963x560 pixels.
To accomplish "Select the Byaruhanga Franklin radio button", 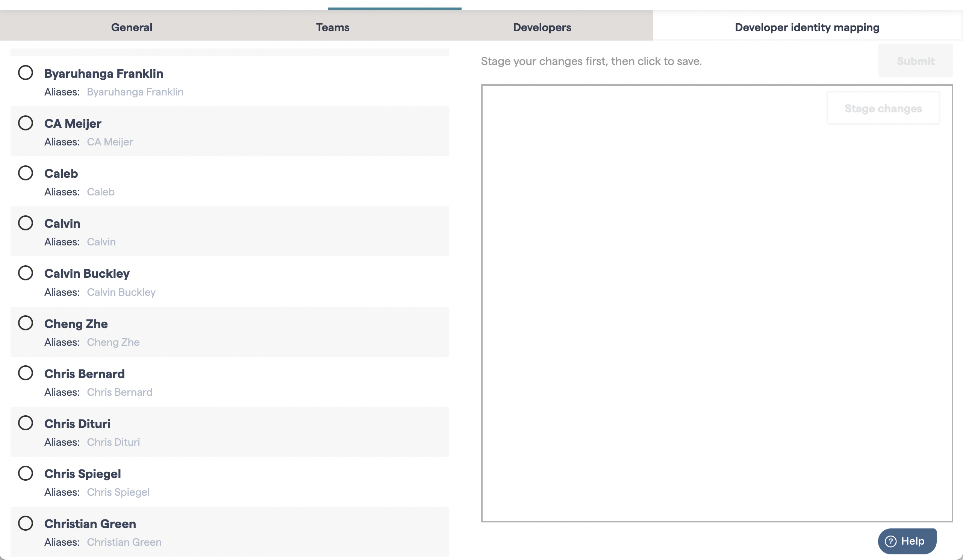I will point(26,73).
